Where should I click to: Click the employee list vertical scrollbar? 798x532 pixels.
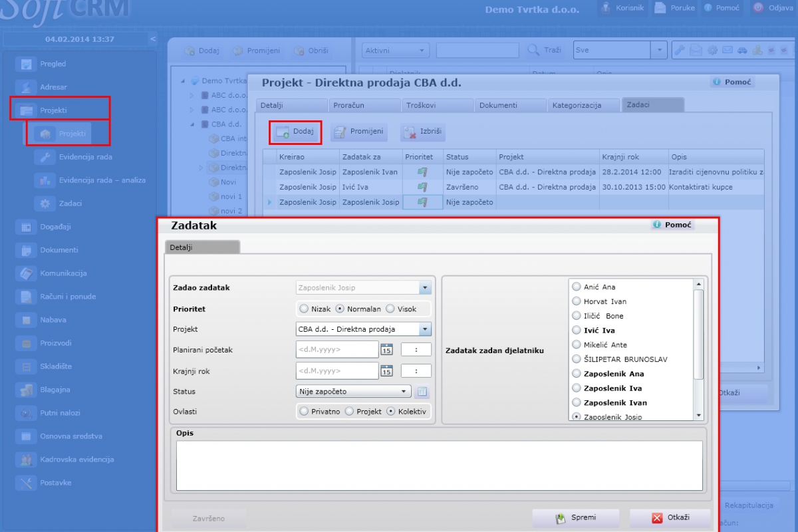coord(698,350)
